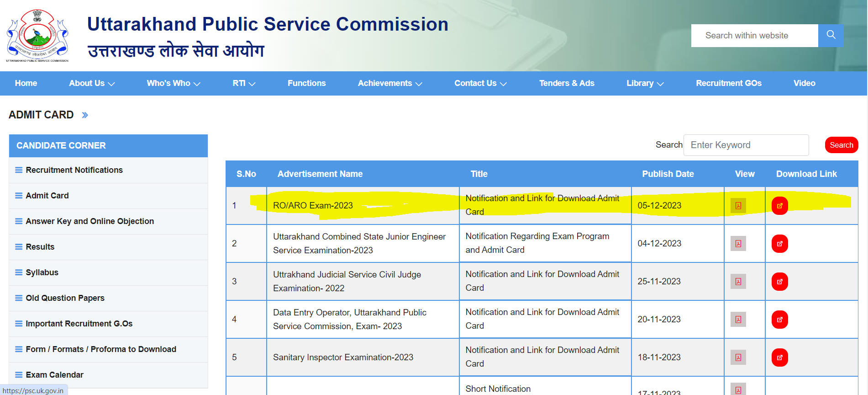View PDF for Junior Engineer Service Examination-2023
Image resolution: width=868 pixels, height=395 pixels.
point(738,244)
